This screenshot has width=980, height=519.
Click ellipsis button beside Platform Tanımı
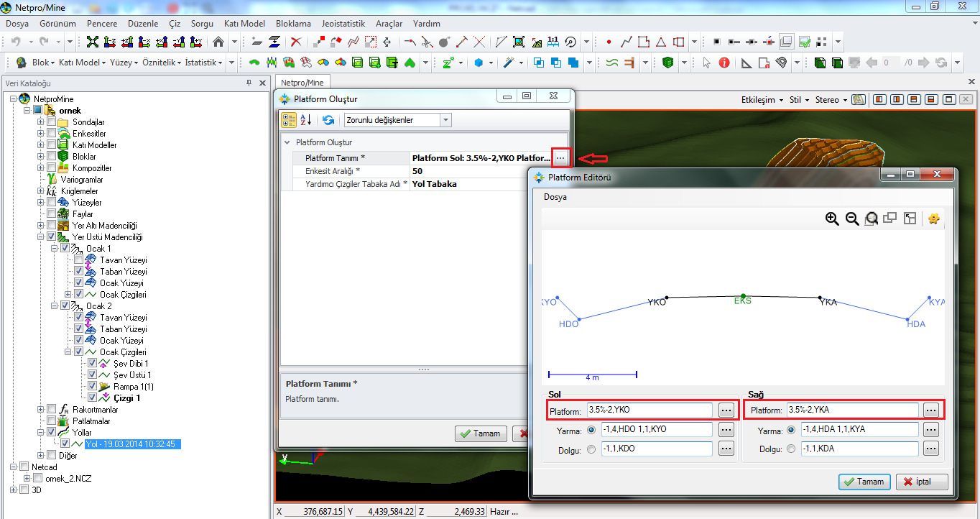(562, 157)
